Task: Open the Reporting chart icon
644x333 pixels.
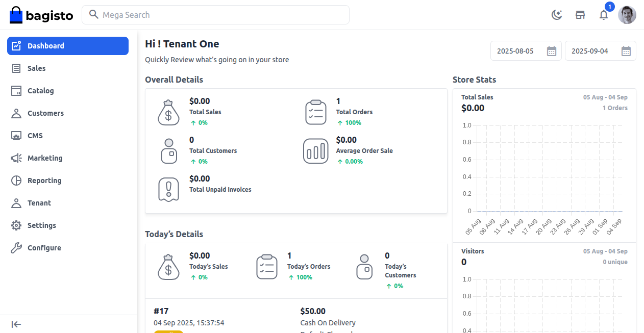Action: (16, 181)
